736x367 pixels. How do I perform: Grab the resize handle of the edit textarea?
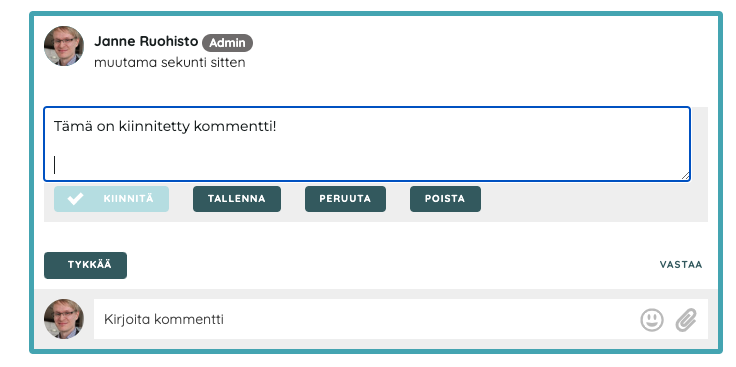(685, 176)
